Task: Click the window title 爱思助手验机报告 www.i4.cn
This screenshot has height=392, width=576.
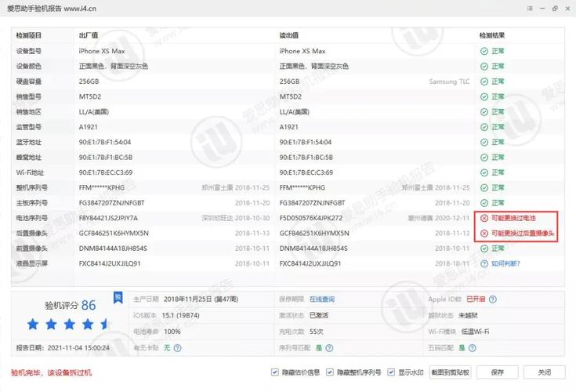Action: (x=52, y=8)
